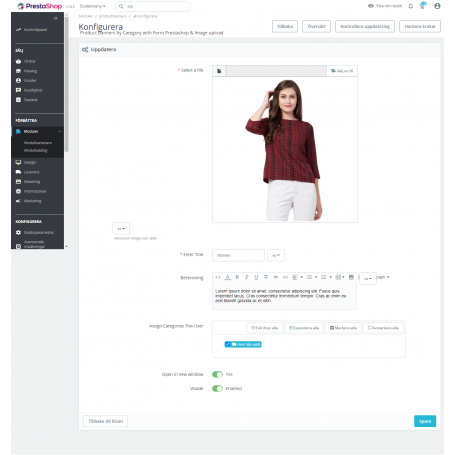Open Snabbmeny quick access dropdown
455x455 pixels.
pyautogui.click(x=92, y=6)
